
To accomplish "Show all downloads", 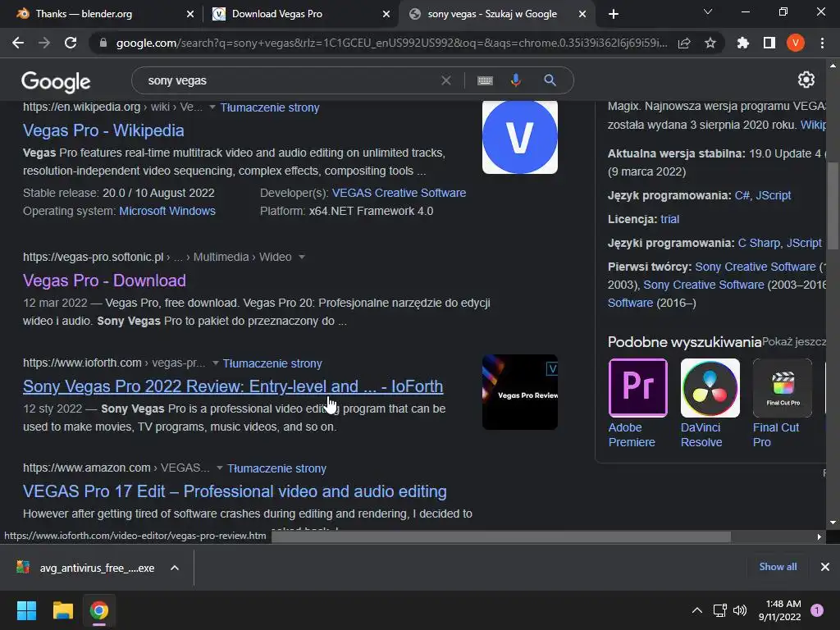I will [x=778, y=567].
